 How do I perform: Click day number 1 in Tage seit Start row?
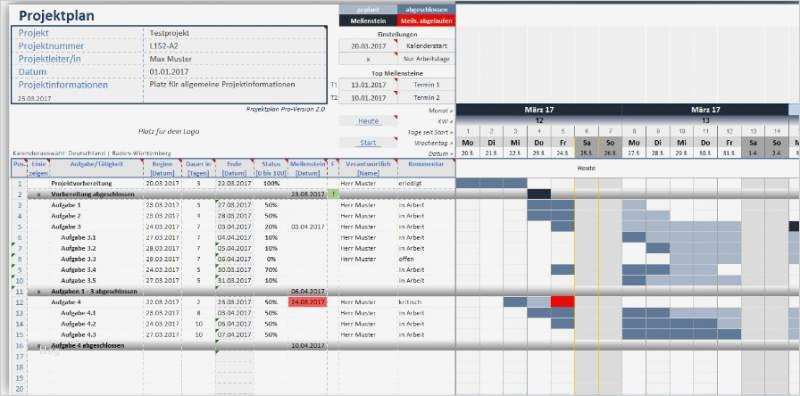tap(468, 132)
